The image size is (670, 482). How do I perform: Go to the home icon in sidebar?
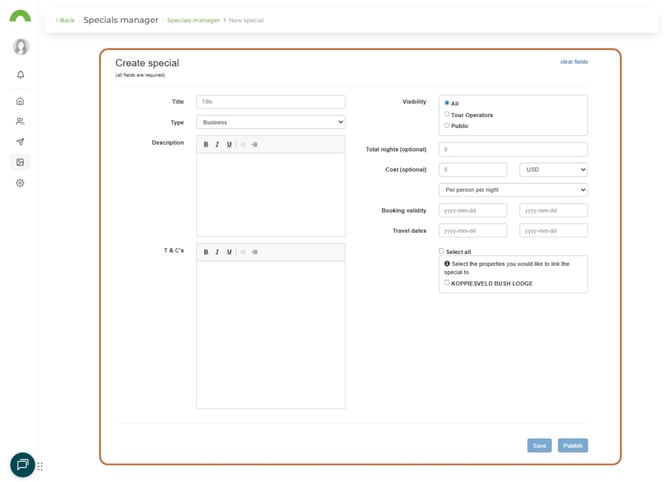coord(20,101)
